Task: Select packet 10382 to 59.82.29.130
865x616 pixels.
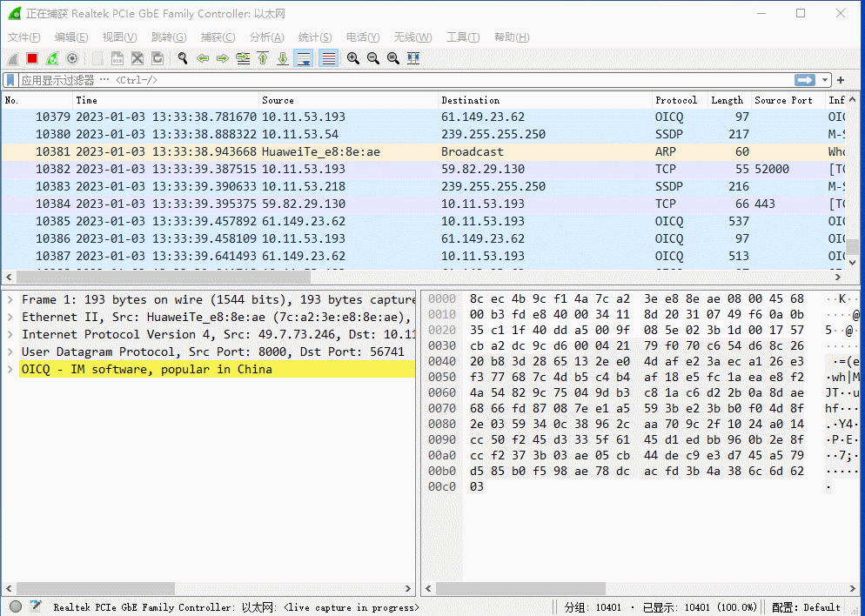Action: coord(424,170)
